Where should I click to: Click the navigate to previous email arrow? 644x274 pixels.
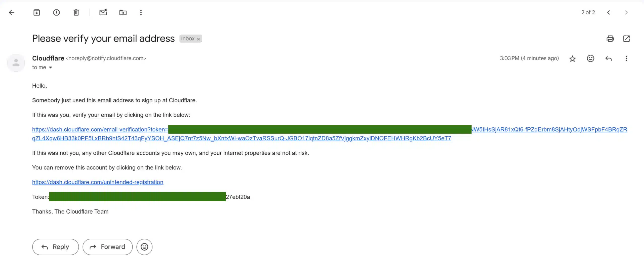click(x=610, y=12)
